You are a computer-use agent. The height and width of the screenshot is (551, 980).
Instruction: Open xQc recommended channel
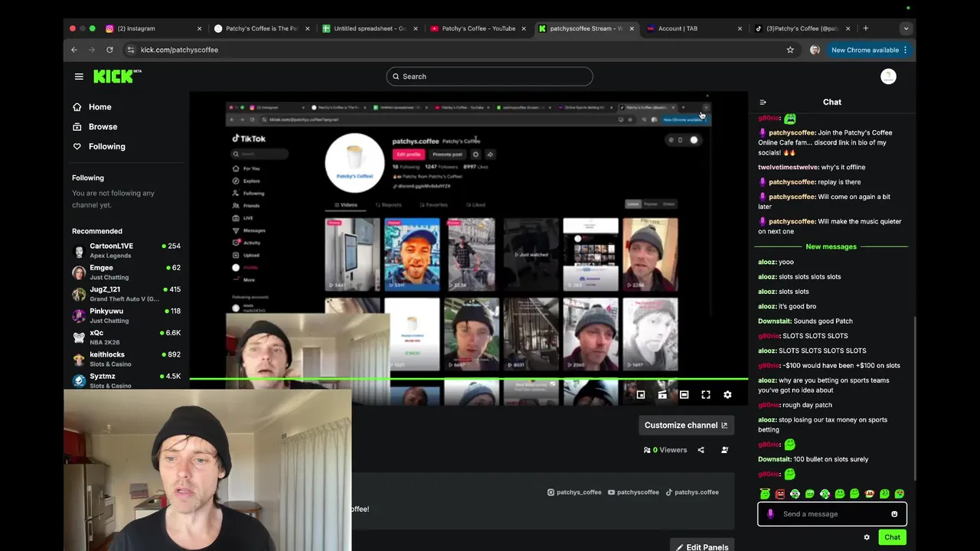tap(126, 337)
